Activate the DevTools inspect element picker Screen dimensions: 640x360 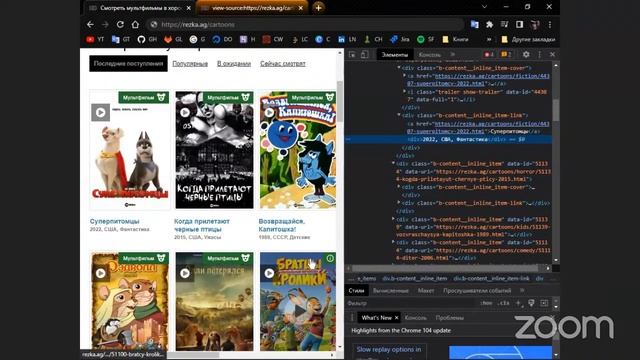[x=352, y=54]
